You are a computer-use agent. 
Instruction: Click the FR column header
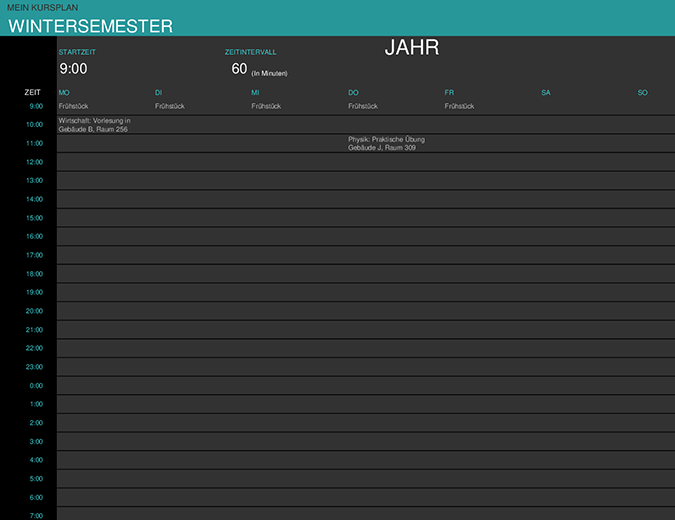click(x=449, y=93)
